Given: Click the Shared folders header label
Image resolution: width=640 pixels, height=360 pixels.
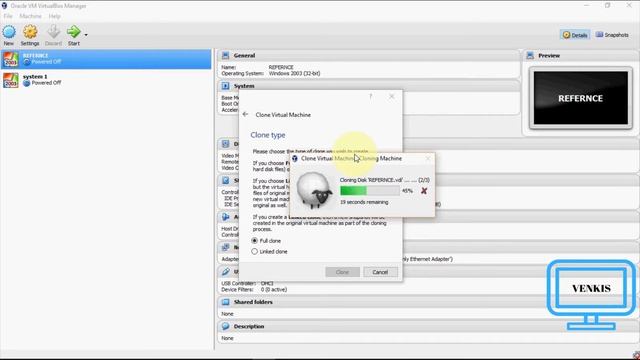Looking at the screenshot, I should pyautogui.click(x=253, y=302).
